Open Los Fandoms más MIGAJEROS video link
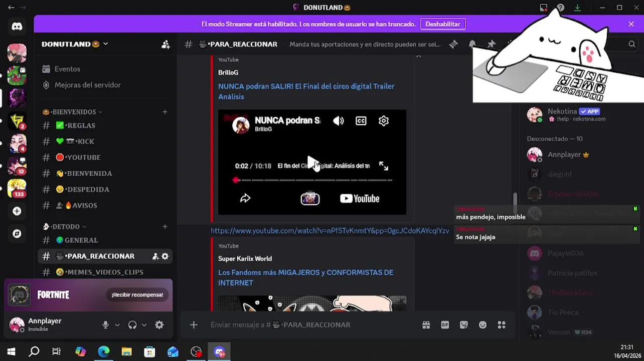Image resolution: width=644 pixels, height=361 pixels. 305,278
